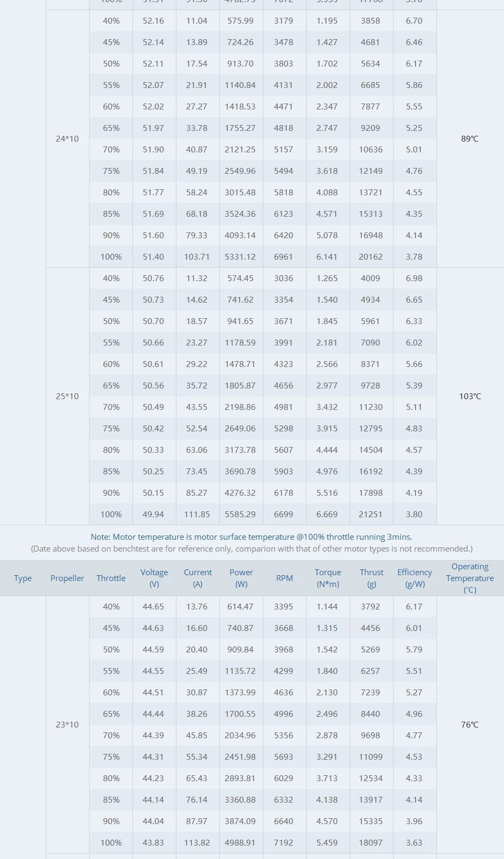Select the Current (A) column header
The height and width of the screenshot is (859, 504).
point(197,578)
